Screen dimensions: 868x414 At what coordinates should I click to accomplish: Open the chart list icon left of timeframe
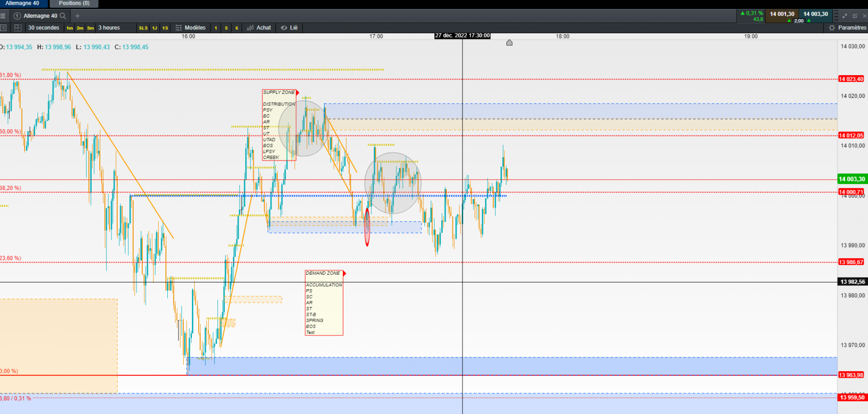[x=3, y=28]
